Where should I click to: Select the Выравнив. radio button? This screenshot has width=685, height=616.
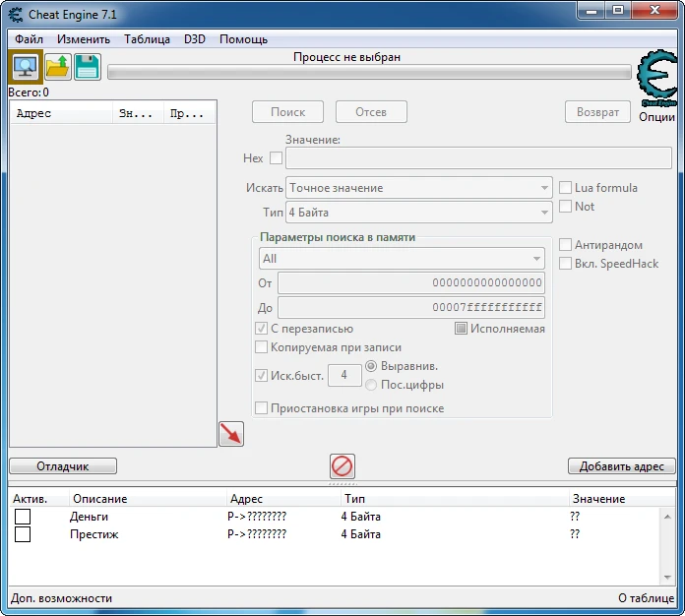[371, 366]
